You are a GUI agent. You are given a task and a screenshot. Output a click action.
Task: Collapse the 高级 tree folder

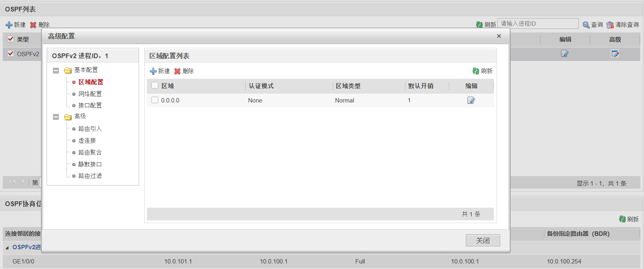pyautogui.click(x=56, y=117)
